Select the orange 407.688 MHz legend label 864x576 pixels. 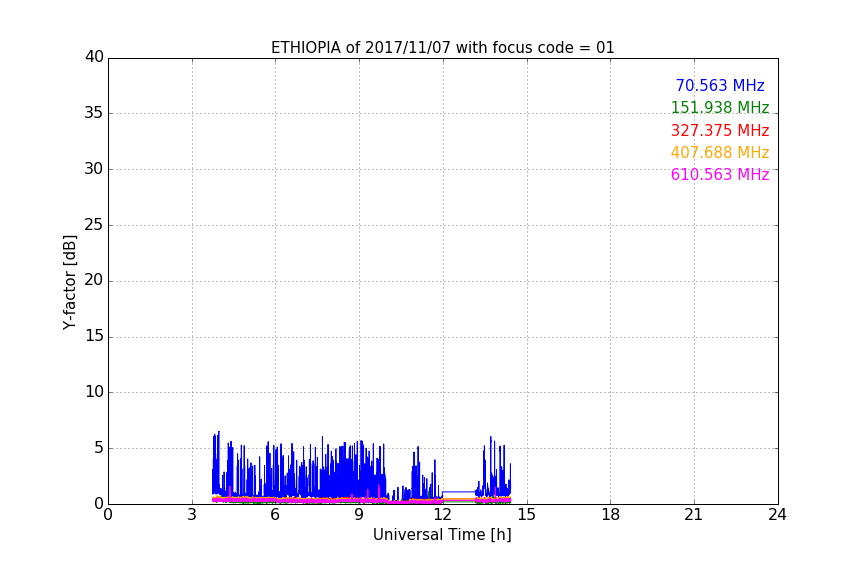[x=720, y=153]
